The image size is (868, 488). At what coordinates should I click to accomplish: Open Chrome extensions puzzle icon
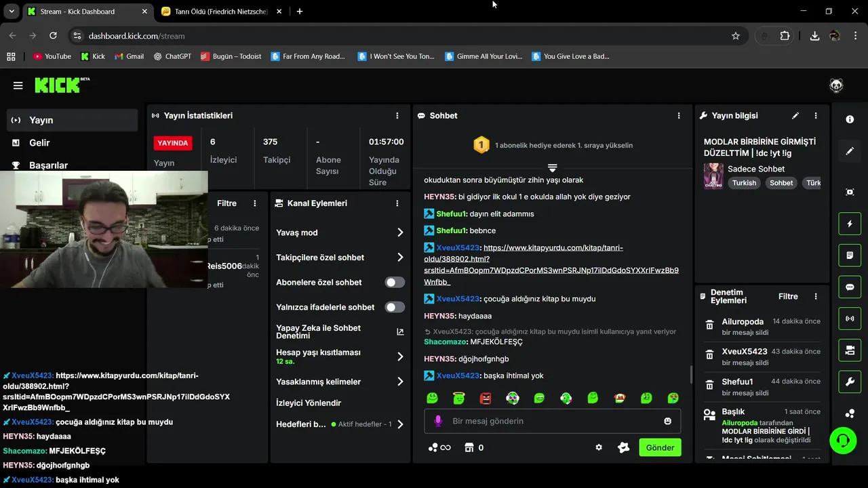(x=785, y=36)
